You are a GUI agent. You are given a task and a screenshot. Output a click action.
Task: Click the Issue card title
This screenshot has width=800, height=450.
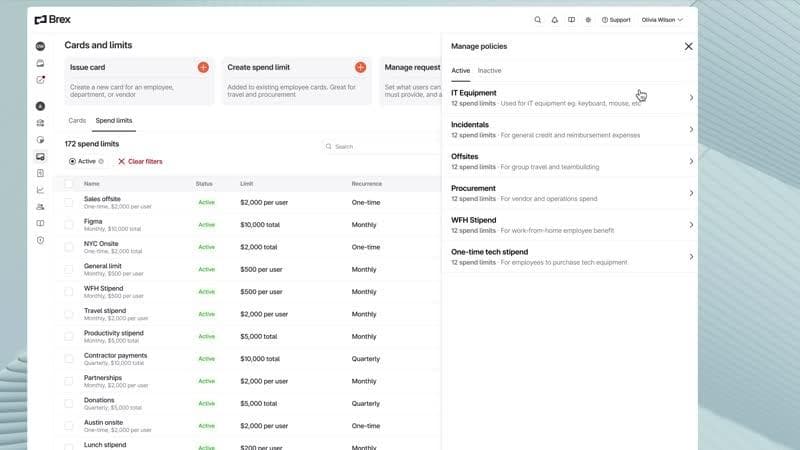(x=87, y=67)
